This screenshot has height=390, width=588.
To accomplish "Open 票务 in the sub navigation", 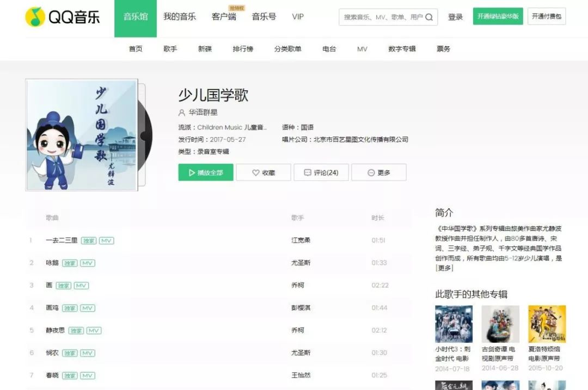I will tap(443, 49).
